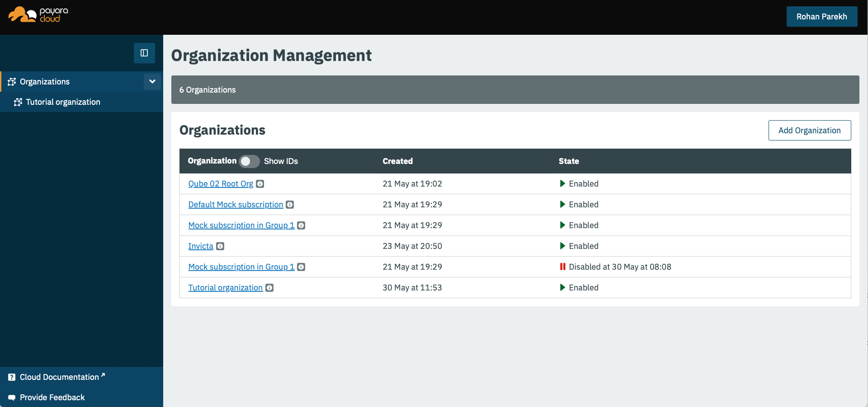
Task: Toggle the Show IDs switch
Action: click(249, 161)
